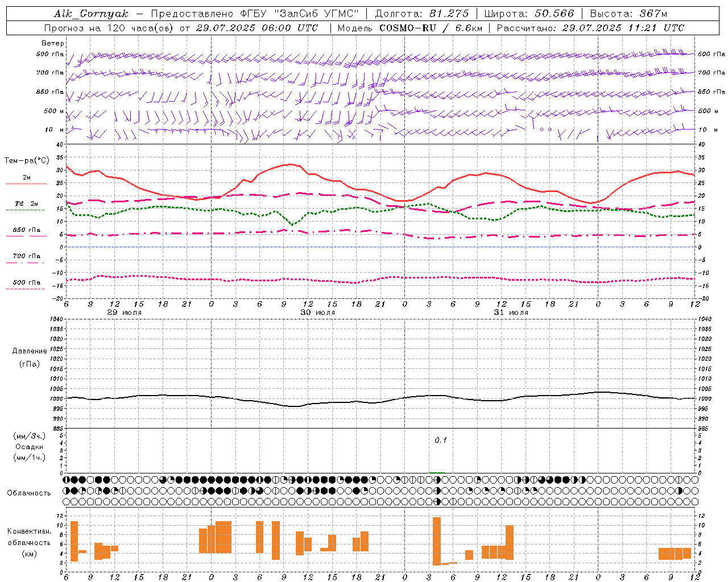728x582 pixels.
Task: Click the "Осадки" precipitation panel label
Action: (x=30, y=447)
